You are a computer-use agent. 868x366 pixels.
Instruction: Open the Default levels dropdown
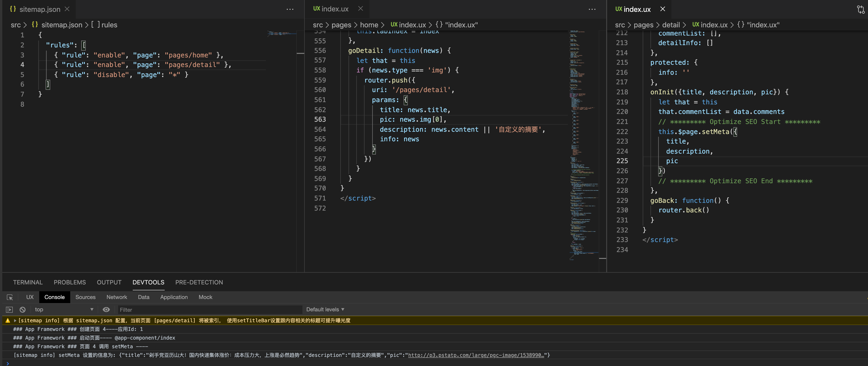pos(325,309)
